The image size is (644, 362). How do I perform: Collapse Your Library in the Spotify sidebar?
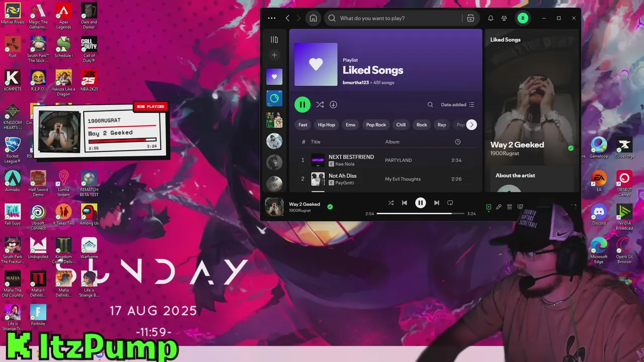(x=274, y=40)
